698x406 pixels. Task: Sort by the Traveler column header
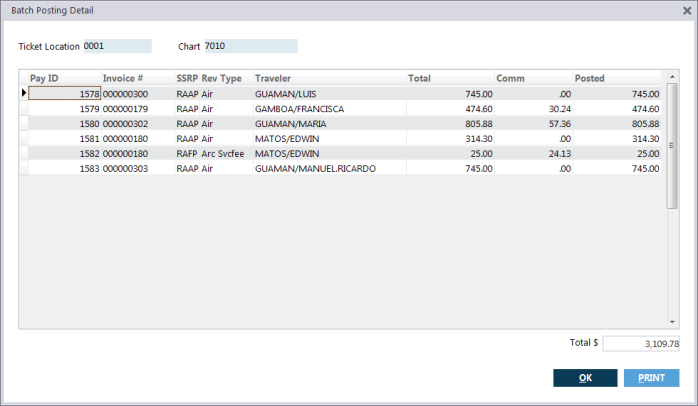pos(329,78)
